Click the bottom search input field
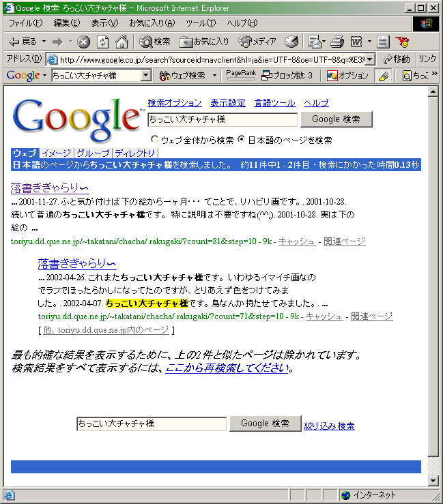Image resolution: width=443 pixels, height=504 pixels. [x=152, y=424]
